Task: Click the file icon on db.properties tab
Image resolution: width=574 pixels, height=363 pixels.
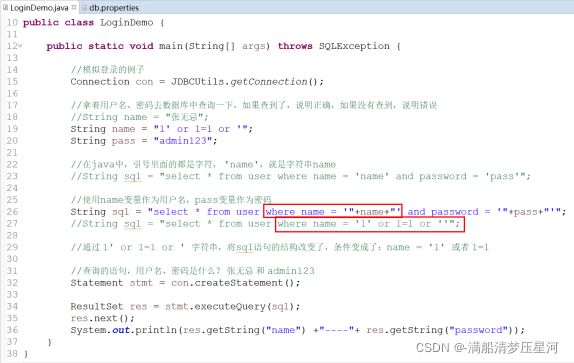Action: point(85,7)
